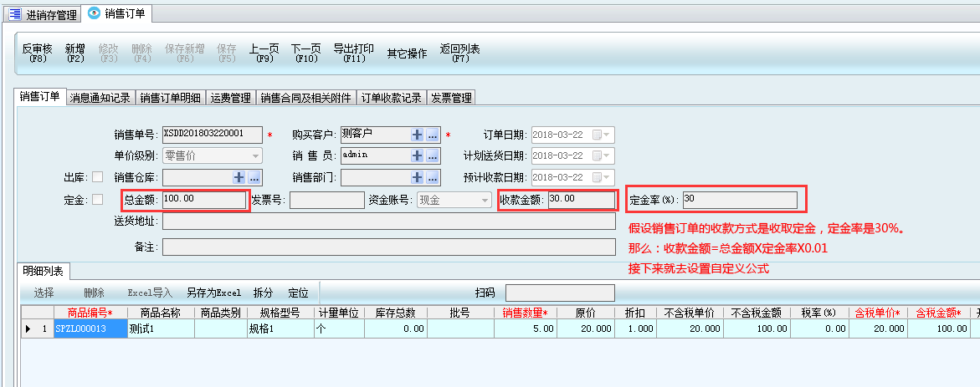
Task: Click the ellipsis button beside 销售员 field
Action: tap(433, 155)
